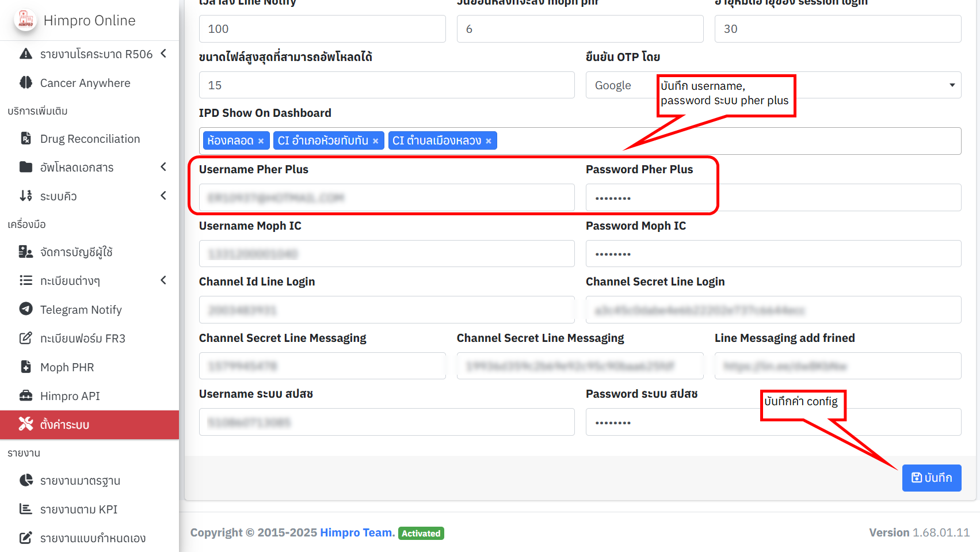Click the ทะเบียนฟอร์ม FR3 edit icon
Viewport: 980px width, 552px height.
(26, 338)
